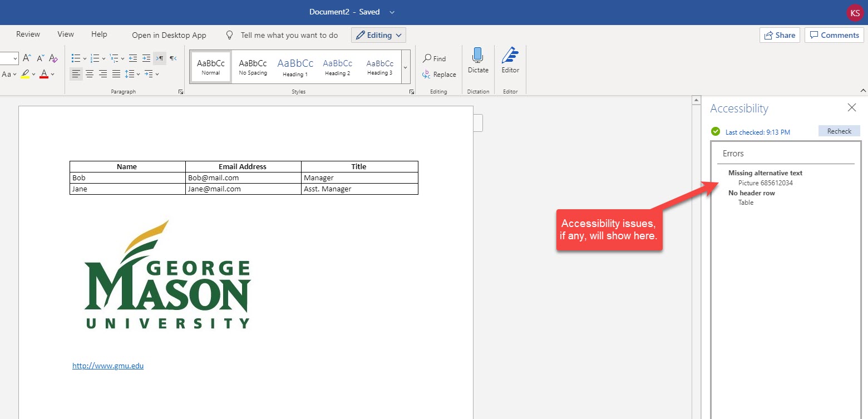868x419 pixels.
Task: Toggle paragraph marks visibility
Action: pyautogui.click(x=172, y=57)
